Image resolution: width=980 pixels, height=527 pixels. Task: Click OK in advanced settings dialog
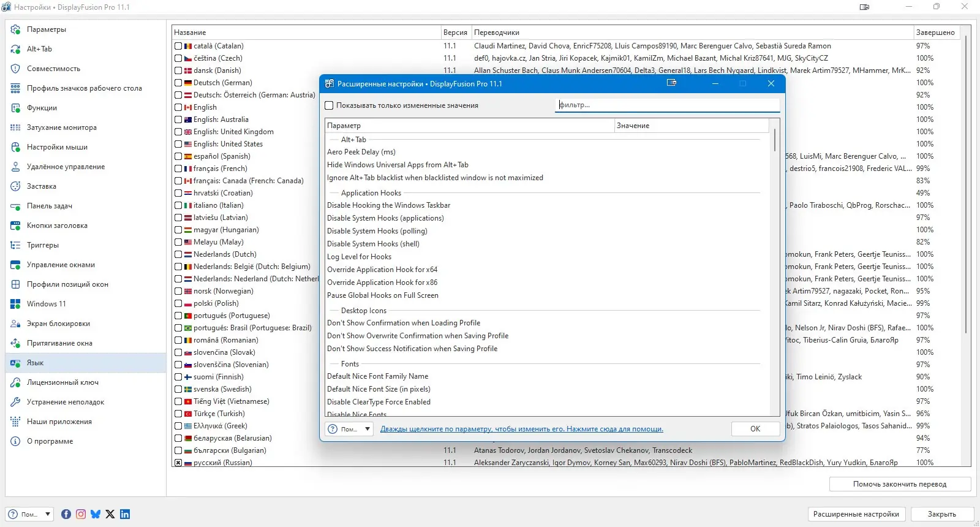click(755, 429)
